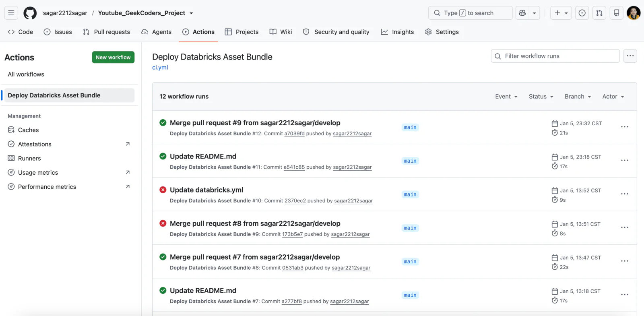This screenshot has height=316, width=644.
Task: Click the Runners server icon
Action: coord(11,158)
